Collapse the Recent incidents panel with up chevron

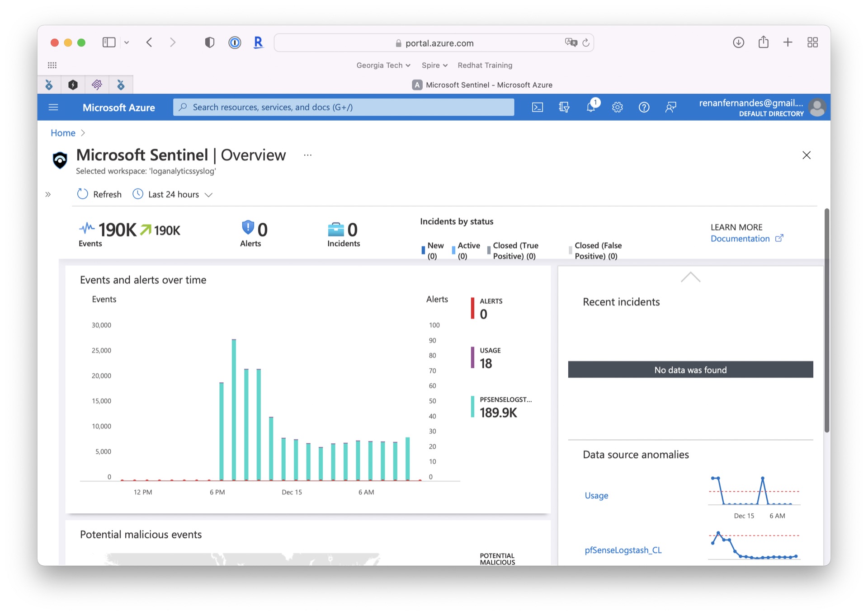point(690,277)
